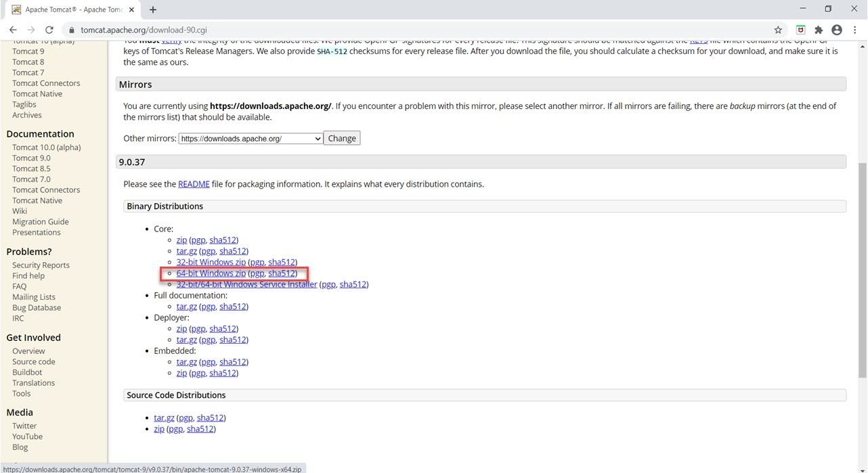The height and width of the screenshot is (473, 868).
Task: Open the README link
Action: point(194,184)
